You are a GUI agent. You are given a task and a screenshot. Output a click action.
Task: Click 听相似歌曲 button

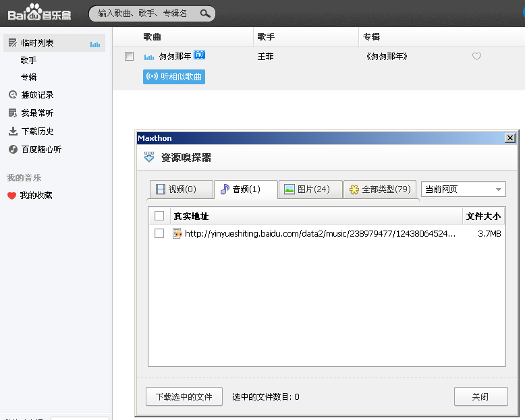tap(174, 77)
